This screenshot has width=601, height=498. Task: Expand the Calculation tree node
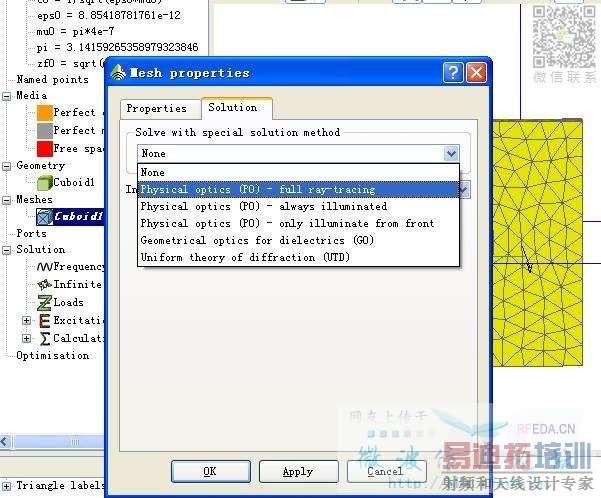click(x=26, y=339)
